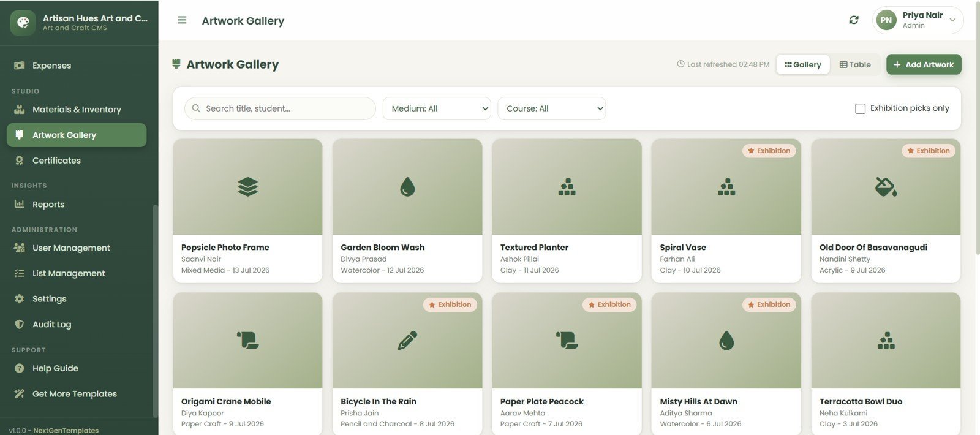The image size is (980, 435).
Task: Click the Exhibition badge on Misty Hills At Dawn
Action: pyautogui.click(x=769, y=304)
